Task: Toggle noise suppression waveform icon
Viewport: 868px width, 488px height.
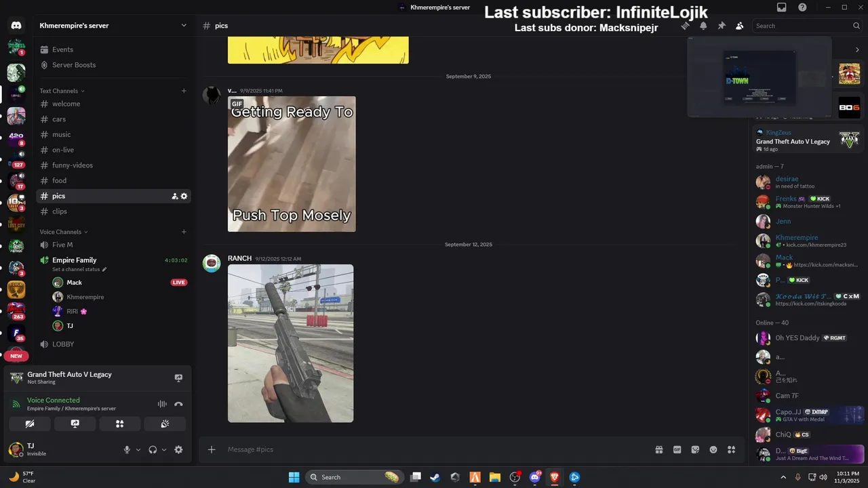Action: (162, 404)
